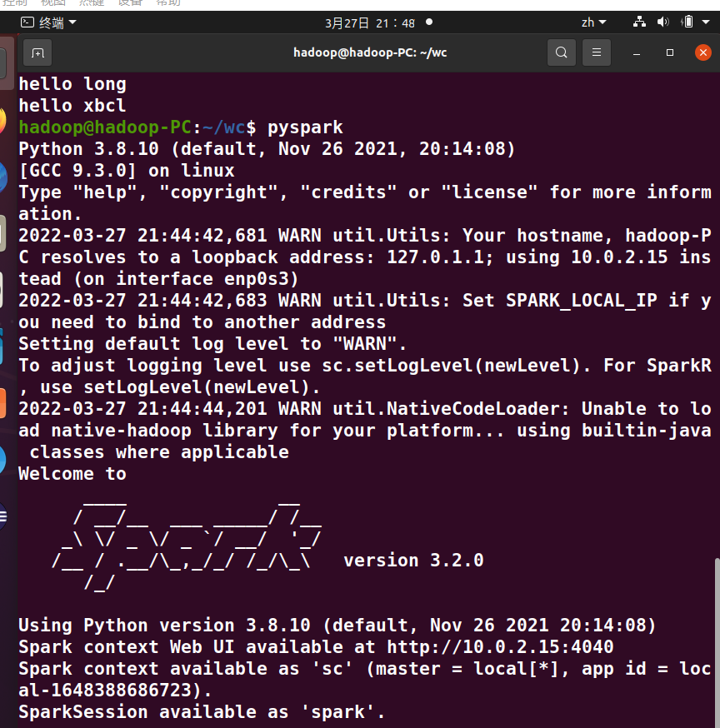Close the terminal window
720x728 pixels.
point(702,52)
